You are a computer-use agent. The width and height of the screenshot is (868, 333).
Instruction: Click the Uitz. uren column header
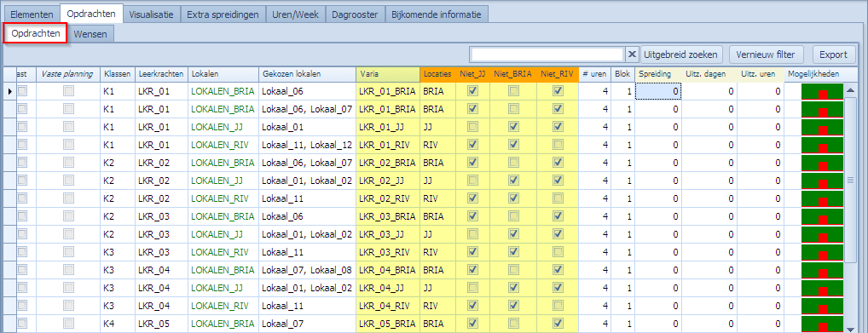(760, 74)
